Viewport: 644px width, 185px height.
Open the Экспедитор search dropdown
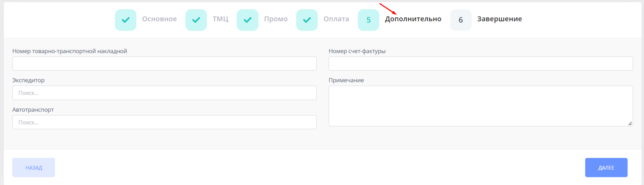click(x=164, y=93)
